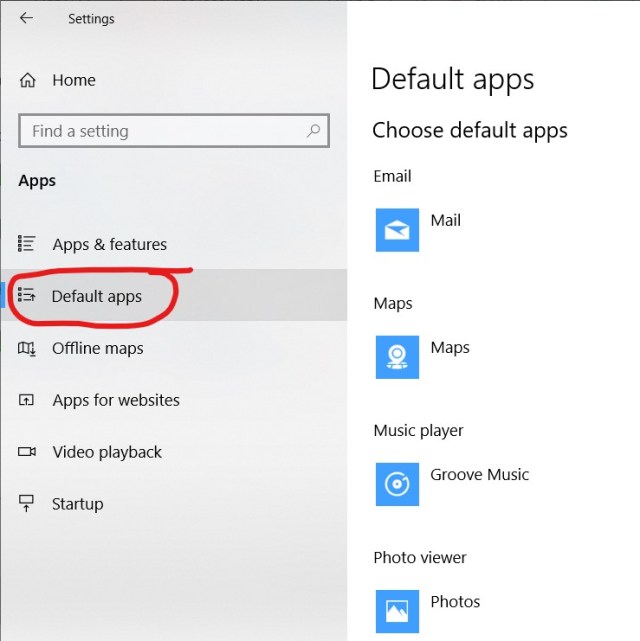The height and width of the screenshot is (641, 640).
Task: Click the Offline maps icon
Action: click(27, 348)
